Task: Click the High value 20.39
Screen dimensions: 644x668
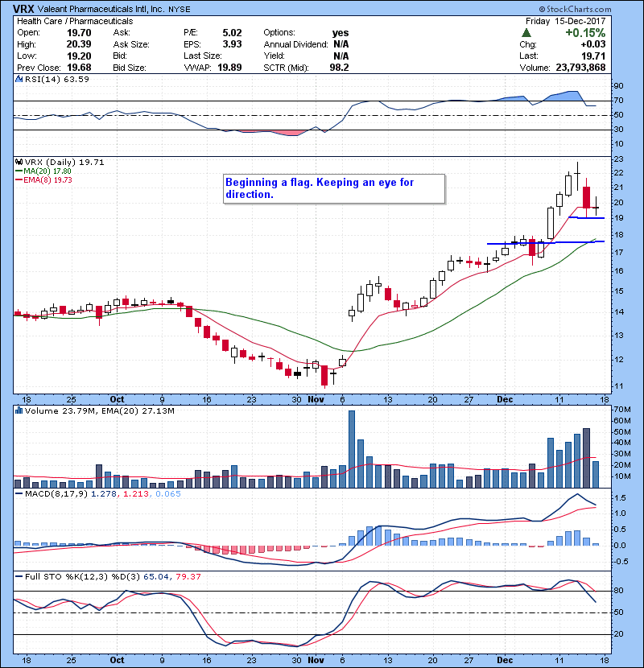Action: pyautogui.click(x=79, y=44)
